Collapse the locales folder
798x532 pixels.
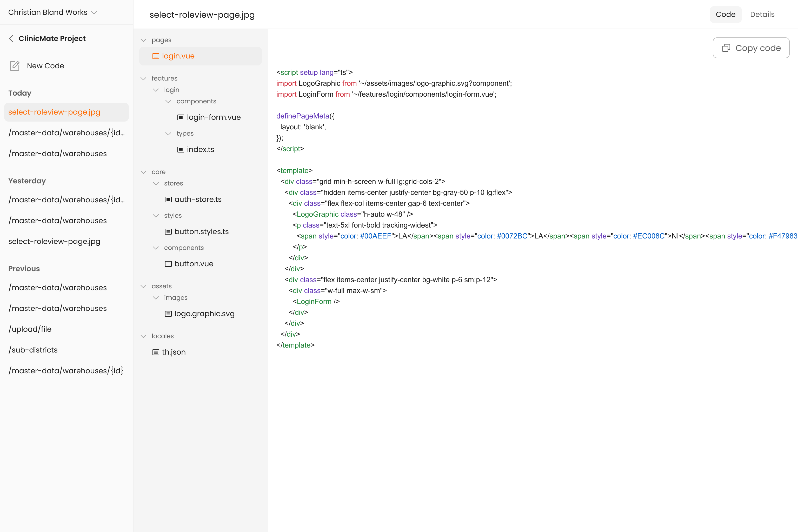tap(143, 336)
